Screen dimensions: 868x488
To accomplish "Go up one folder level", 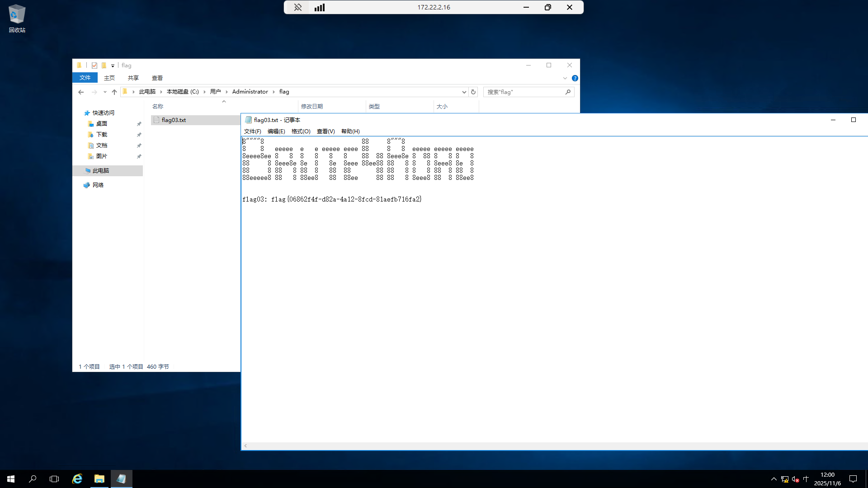I will [x=114, y=92].
